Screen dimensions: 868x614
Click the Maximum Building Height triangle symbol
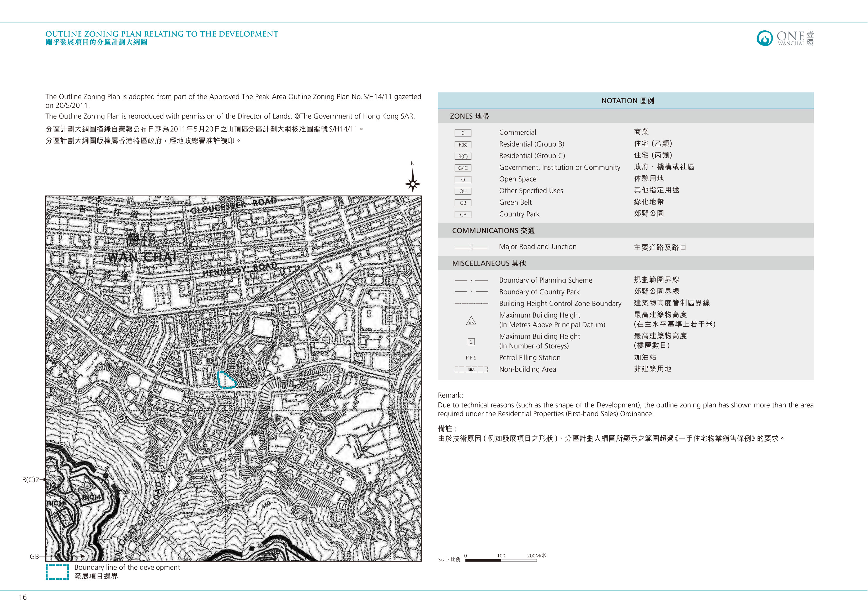click(471, 321)
